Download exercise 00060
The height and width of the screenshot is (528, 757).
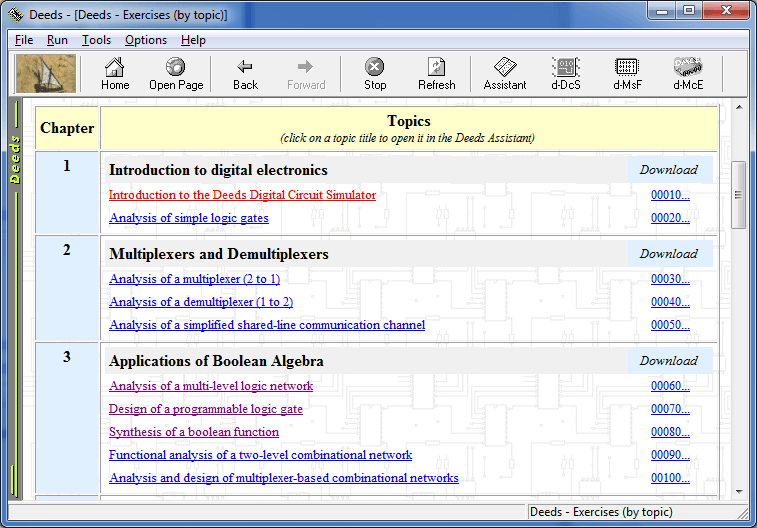pos(670,386)
